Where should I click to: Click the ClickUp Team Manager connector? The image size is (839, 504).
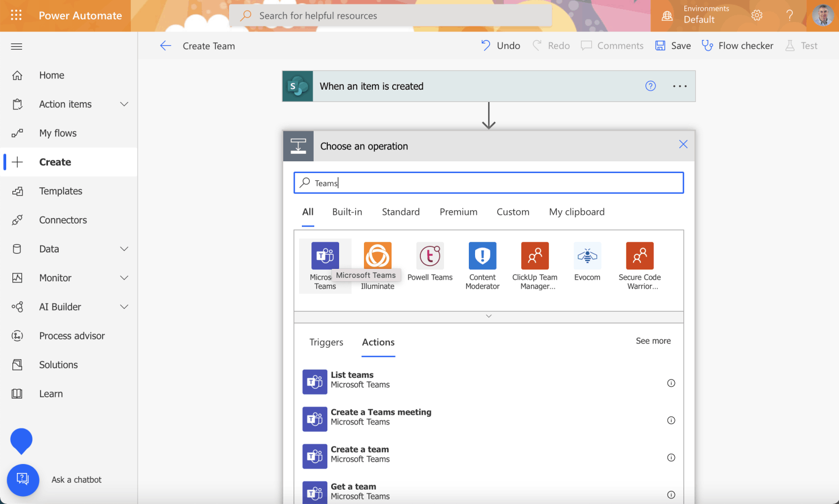click(534, 257)
